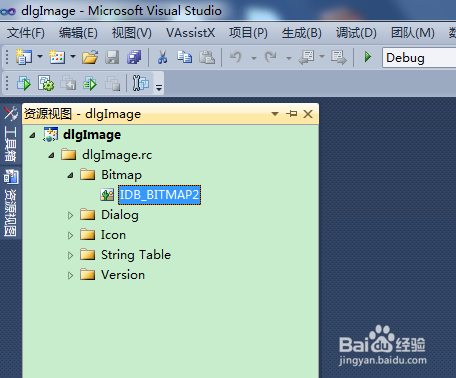Select the Version folder label
This screenshot has height=378, width=456.
click(x=123, y=275)
